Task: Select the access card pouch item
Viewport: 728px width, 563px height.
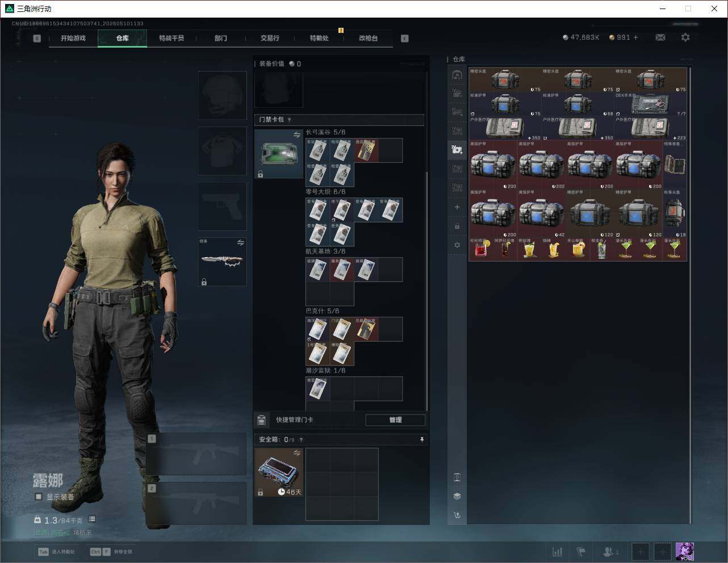Action: point(278,154)
